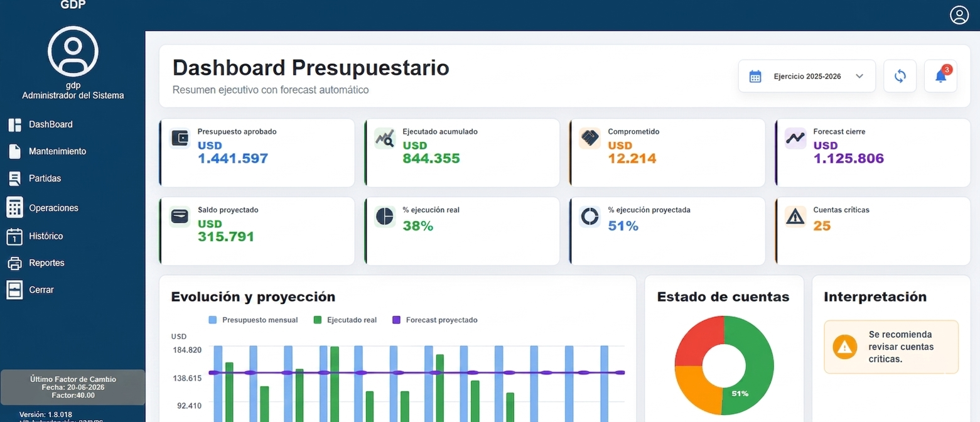Click the donut icon on % ejecución proyectada
Screen dimensions: 980x422
[590, 217]
